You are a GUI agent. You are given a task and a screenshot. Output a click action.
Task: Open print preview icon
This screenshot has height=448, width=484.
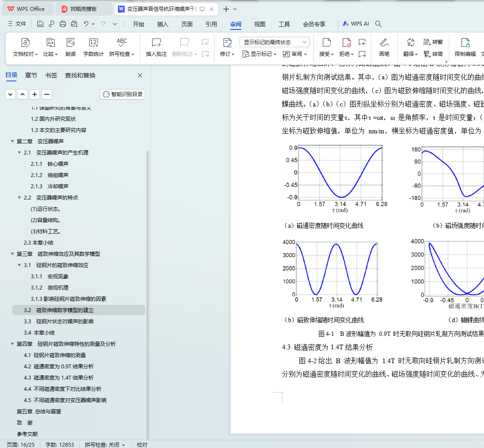tap(74, 24)
